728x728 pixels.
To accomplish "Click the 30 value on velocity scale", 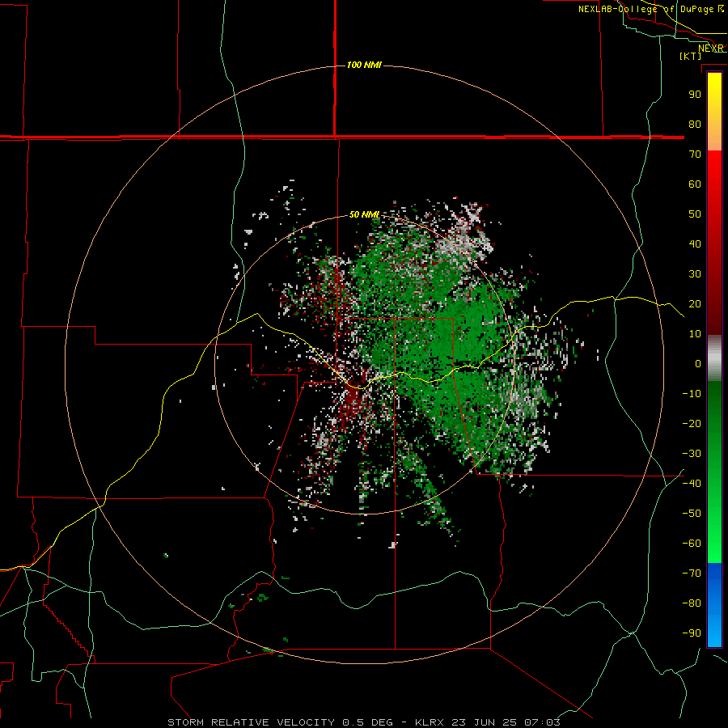I will [x=695, y=274].
